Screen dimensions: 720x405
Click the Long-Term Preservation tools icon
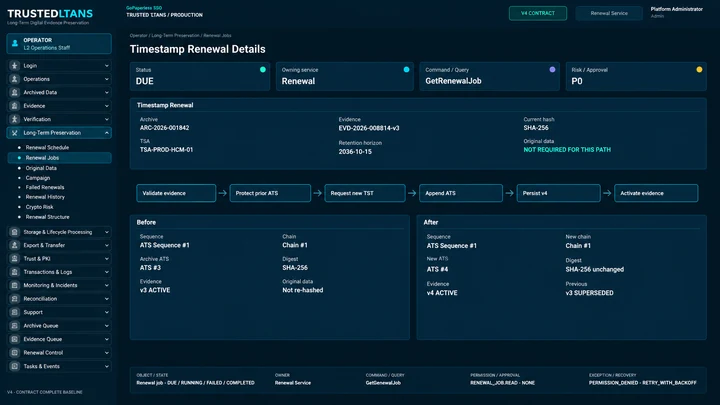pyautogui.click(x=15, y=133)
